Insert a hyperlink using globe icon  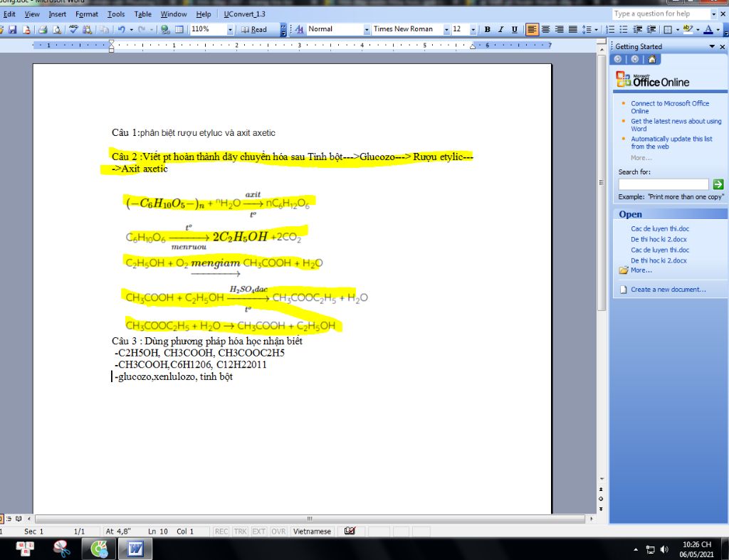point(165,30)
